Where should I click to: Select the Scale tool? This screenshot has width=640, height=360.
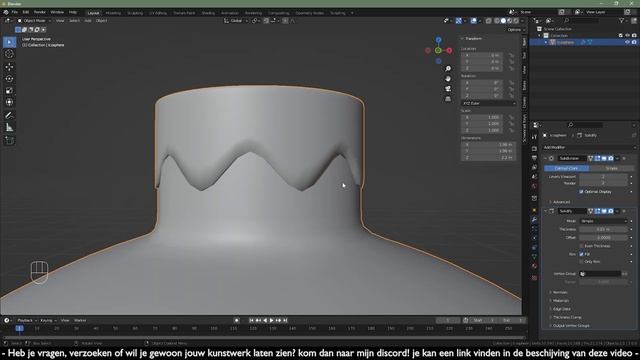point(9,90)
